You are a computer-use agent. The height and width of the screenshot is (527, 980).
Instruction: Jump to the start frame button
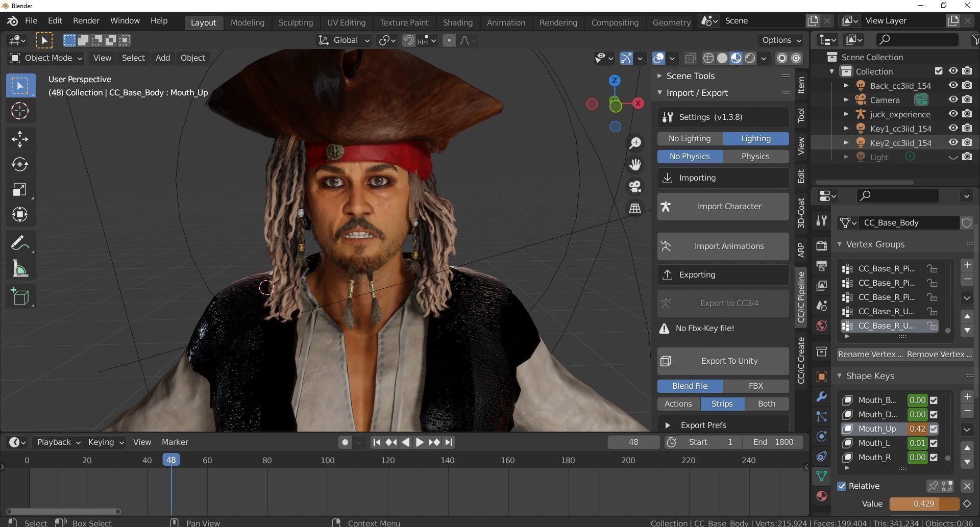[x=377, y=442]
